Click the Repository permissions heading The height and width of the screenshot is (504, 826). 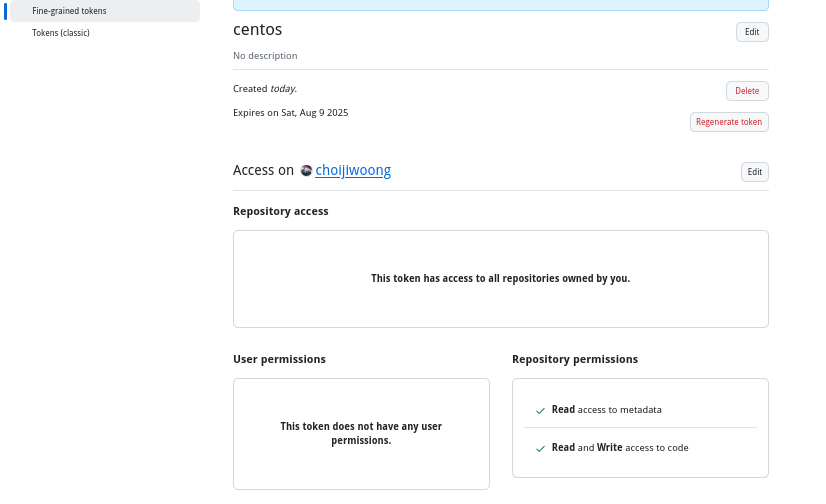pos(575,359)
